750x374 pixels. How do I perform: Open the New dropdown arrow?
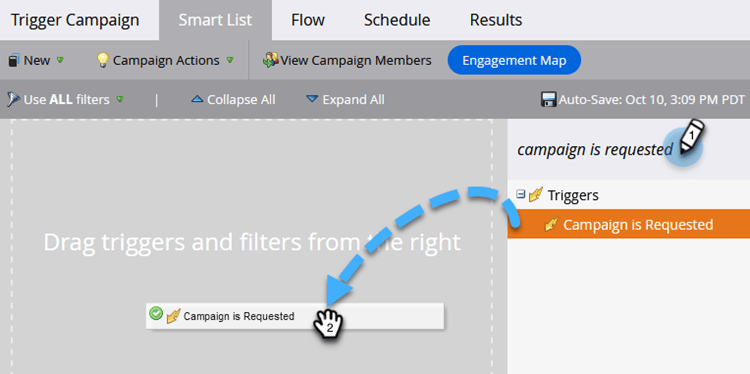60,60
